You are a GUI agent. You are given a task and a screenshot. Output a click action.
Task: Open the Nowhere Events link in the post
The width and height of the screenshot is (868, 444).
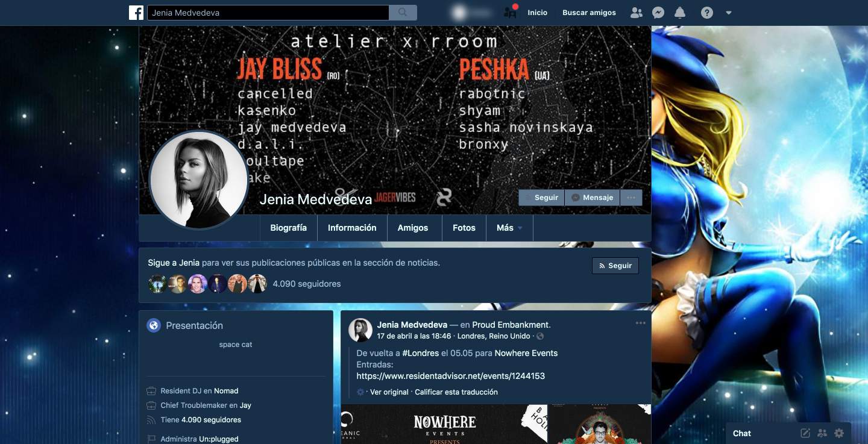(x=526, y=353)
